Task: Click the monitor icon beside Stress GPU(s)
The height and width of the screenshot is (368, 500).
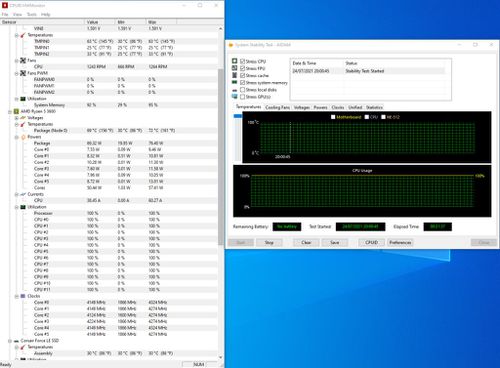Action: pyautogui.click(x=235, y=97)
